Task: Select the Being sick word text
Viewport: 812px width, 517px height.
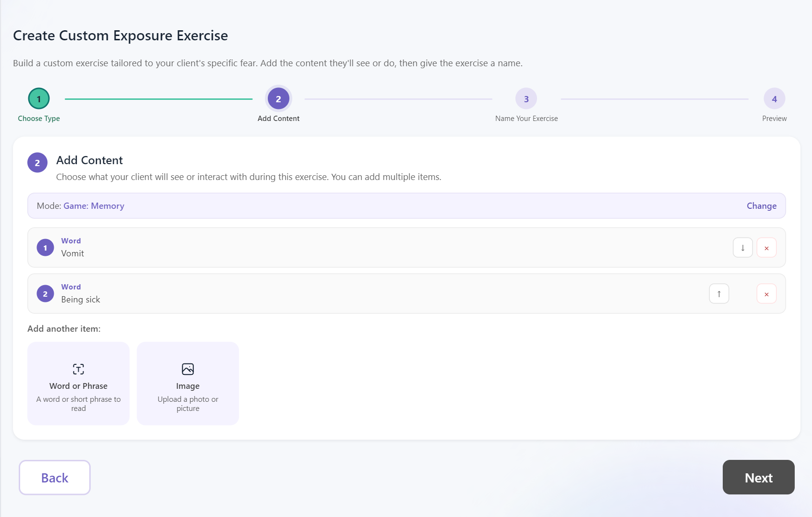Action: (81, 300)
